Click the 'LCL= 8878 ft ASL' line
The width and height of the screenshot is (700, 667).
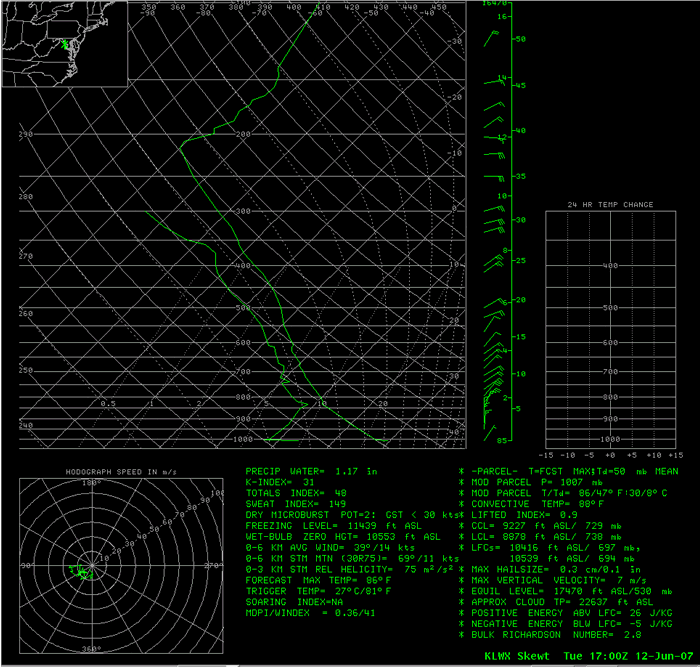[x=546, y=537]
